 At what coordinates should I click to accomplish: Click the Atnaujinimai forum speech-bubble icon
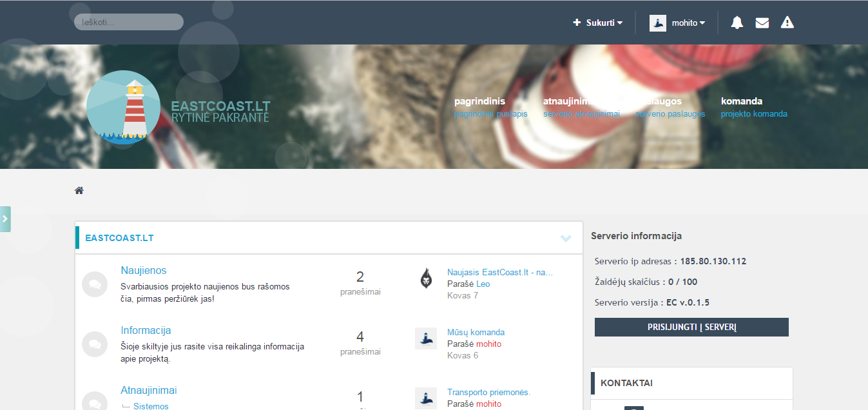tap(95, 401)
